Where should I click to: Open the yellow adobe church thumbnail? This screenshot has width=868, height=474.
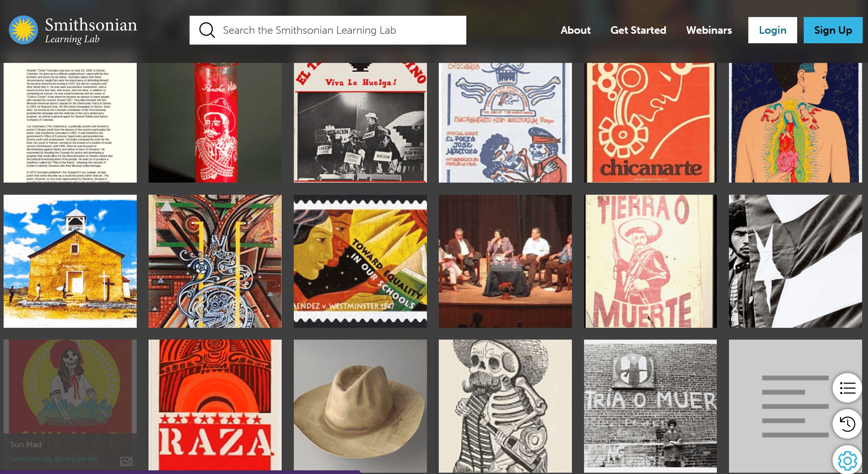click(x=70, y=261)
